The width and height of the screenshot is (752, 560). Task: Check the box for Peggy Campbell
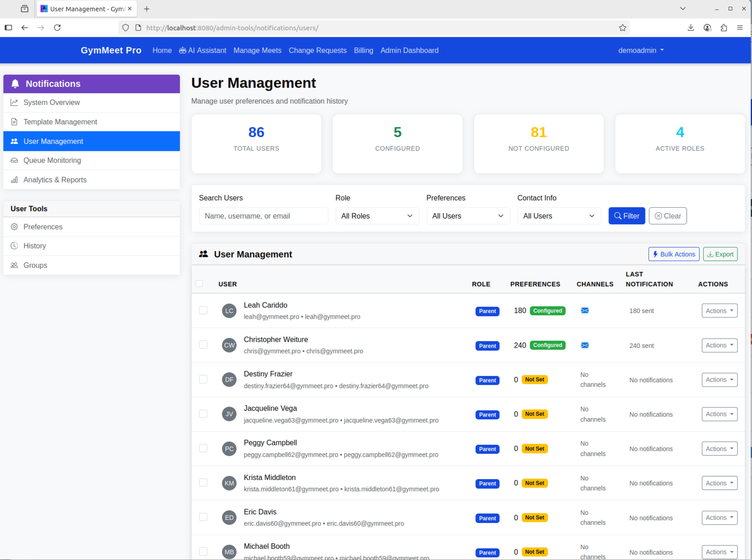tap(203, 448)
